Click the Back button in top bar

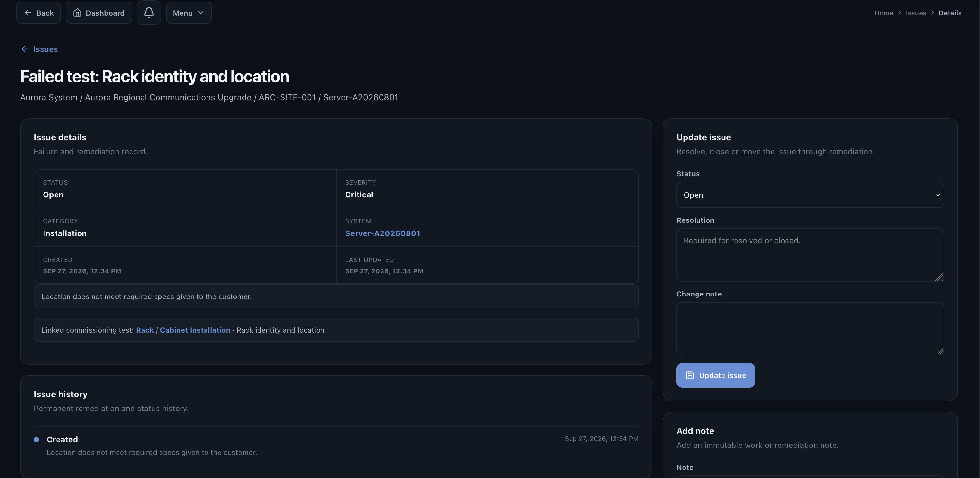(38, 13)
